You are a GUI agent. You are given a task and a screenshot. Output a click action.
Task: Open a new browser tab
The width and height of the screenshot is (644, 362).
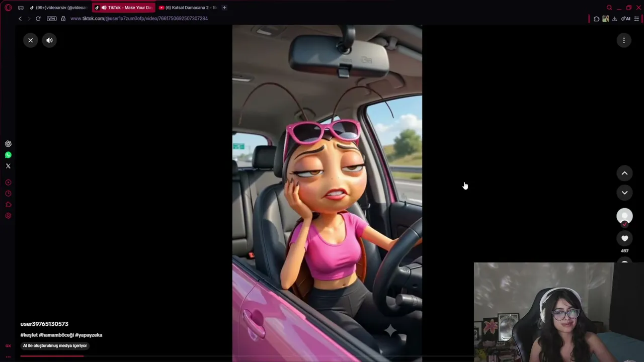coord(224,8)
